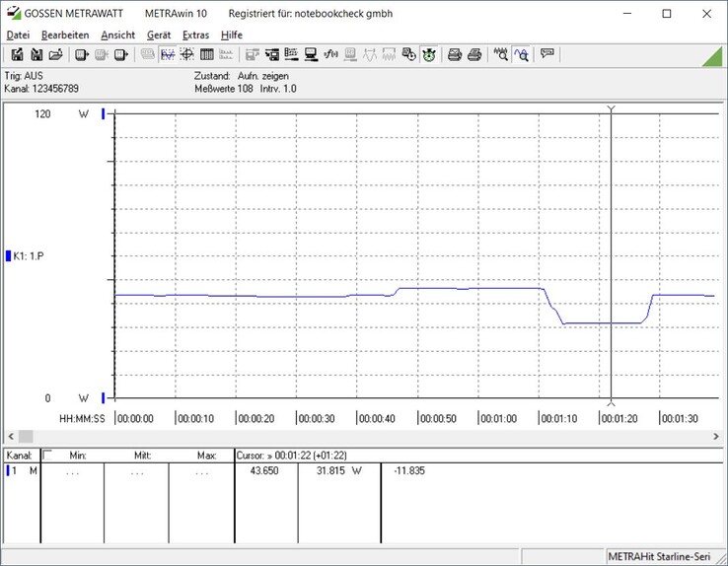Click the bottom cursor marker on time axis
The width and height of the screenshot is (728, 566).
[611, 402]
